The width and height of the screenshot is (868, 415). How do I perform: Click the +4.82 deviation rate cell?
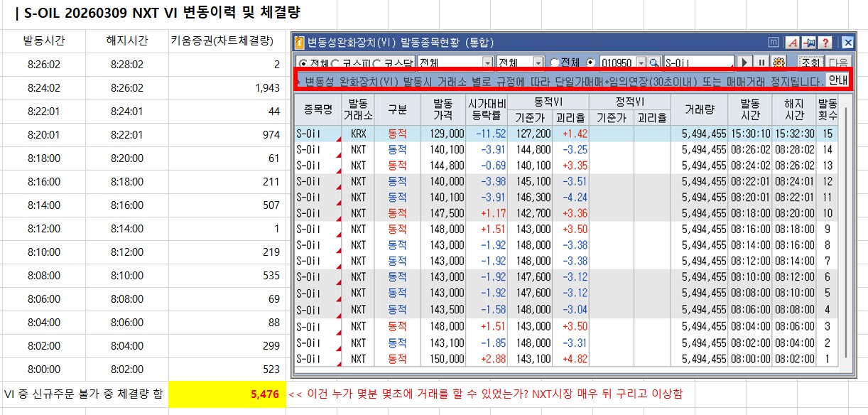pos(571,359)
